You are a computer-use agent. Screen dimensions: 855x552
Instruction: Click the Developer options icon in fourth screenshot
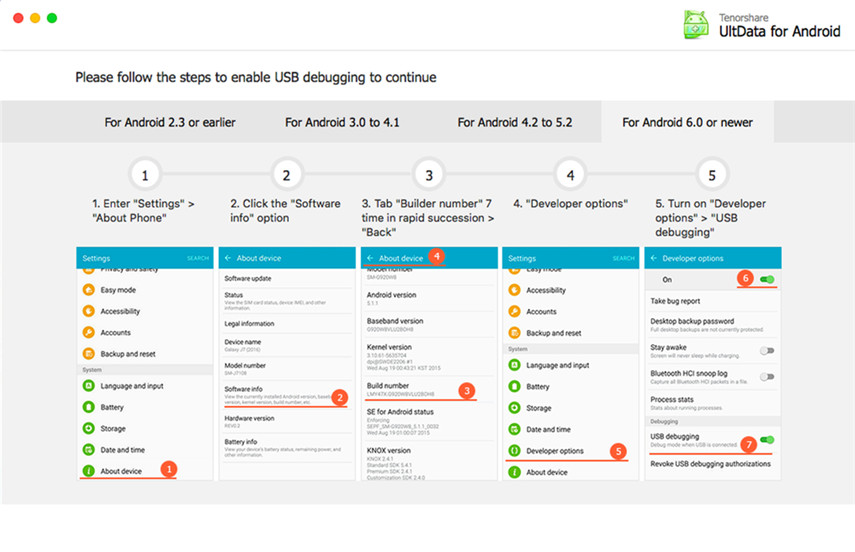[x=514, y=451]
